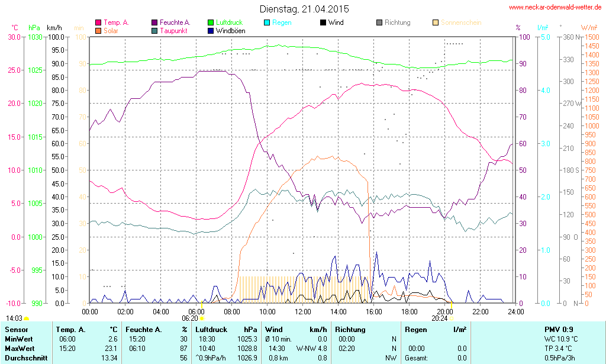
Task: Click the orange Solar legend swatch
Action: tap(98, 30)
